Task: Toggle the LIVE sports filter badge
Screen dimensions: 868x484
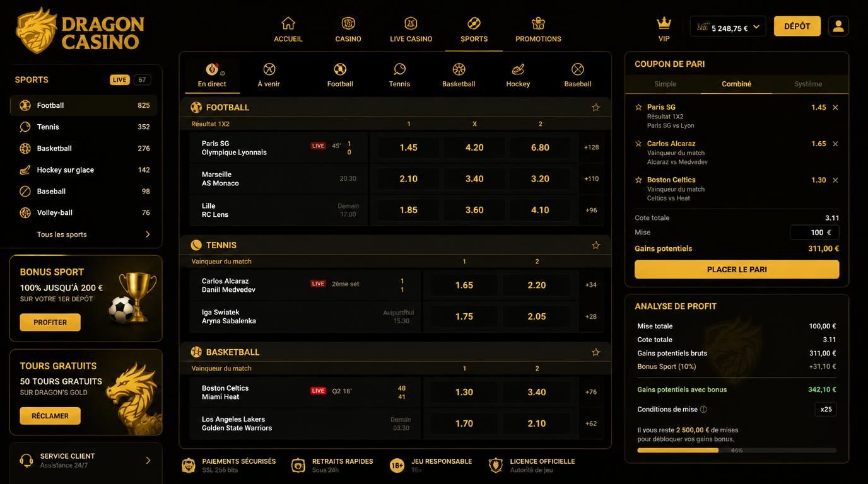Action: pos(119,80)
